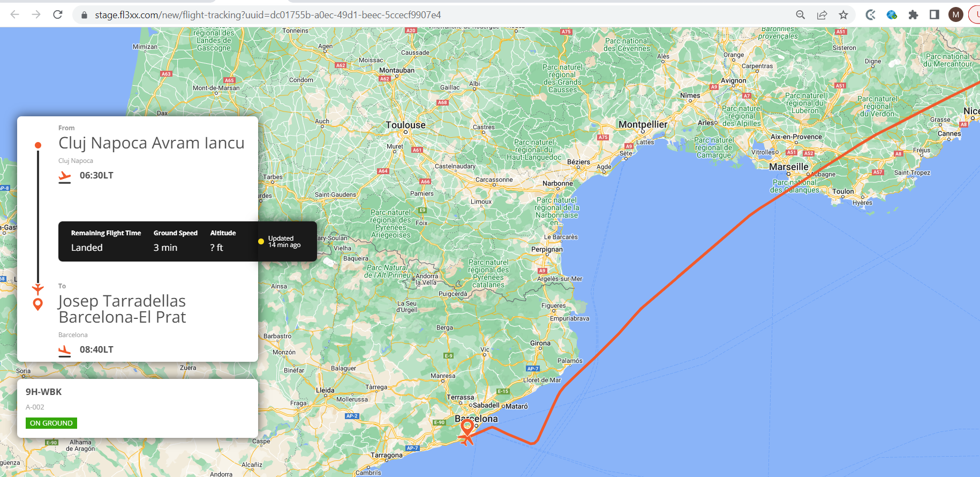This screenshot has height=477, width=980.
Task: Click the Perpignan label on the map
Action: coord(547,249)
